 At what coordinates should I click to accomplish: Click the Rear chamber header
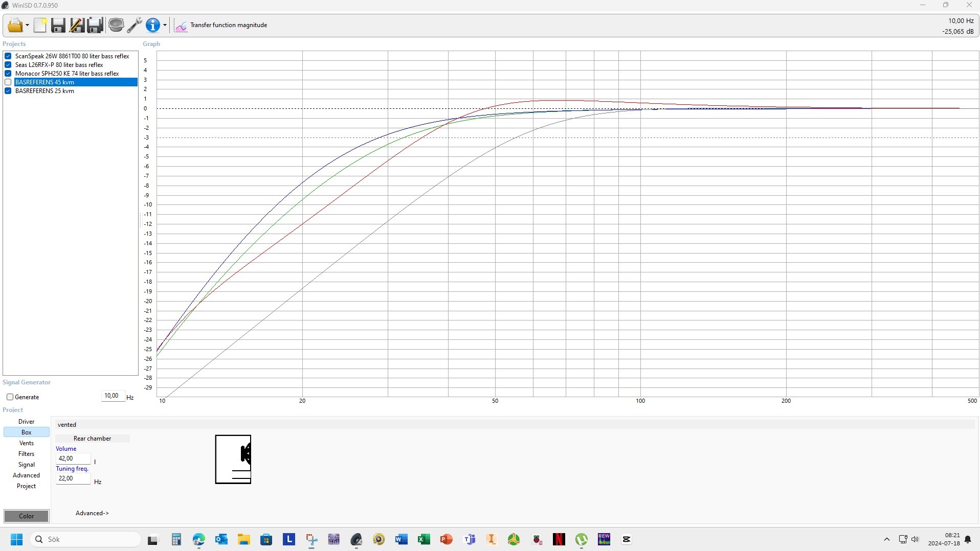(x=93, y=439)
